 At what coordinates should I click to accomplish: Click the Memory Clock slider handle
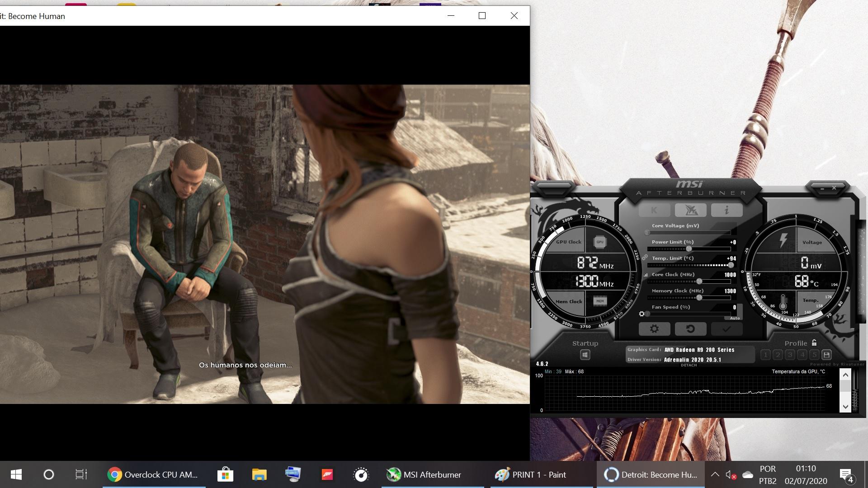[x=699, y=298]
